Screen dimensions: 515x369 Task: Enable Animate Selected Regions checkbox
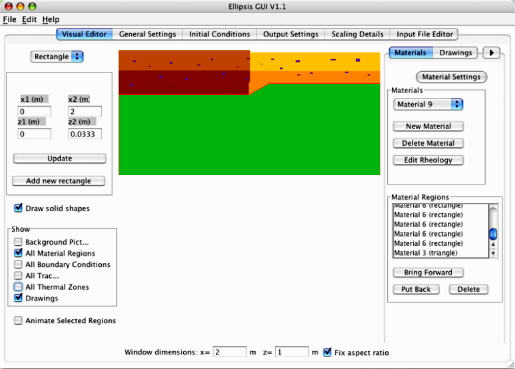pyautogui.click(x=18, y=321)
